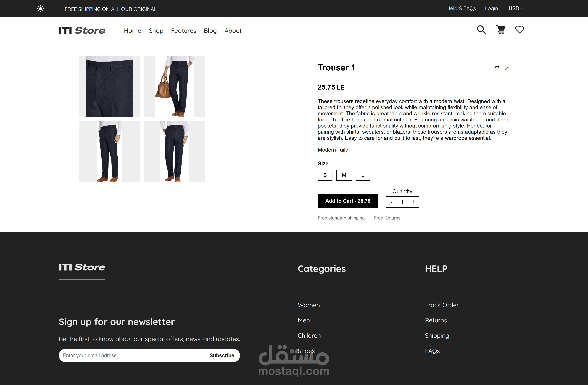Viewport: 588px width, 385px height.
Task: Select the trouser with brown bag thumbnail
Action: pos(174,86)
